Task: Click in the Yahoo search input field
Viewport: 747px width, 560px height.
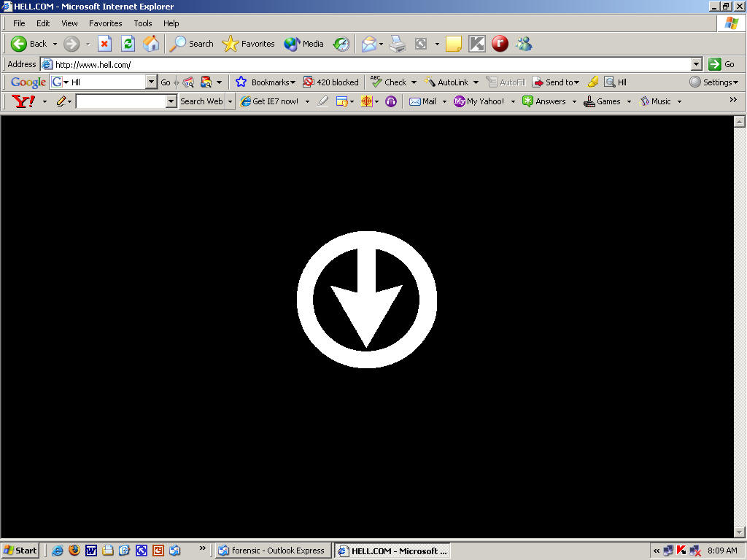Action: pos(120,101)
